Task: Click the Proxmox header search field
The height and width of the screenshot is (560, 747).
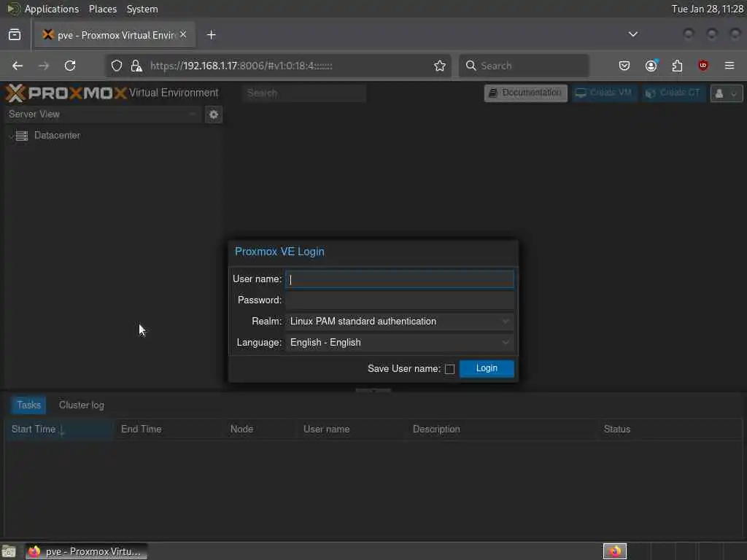Action: 303,93
